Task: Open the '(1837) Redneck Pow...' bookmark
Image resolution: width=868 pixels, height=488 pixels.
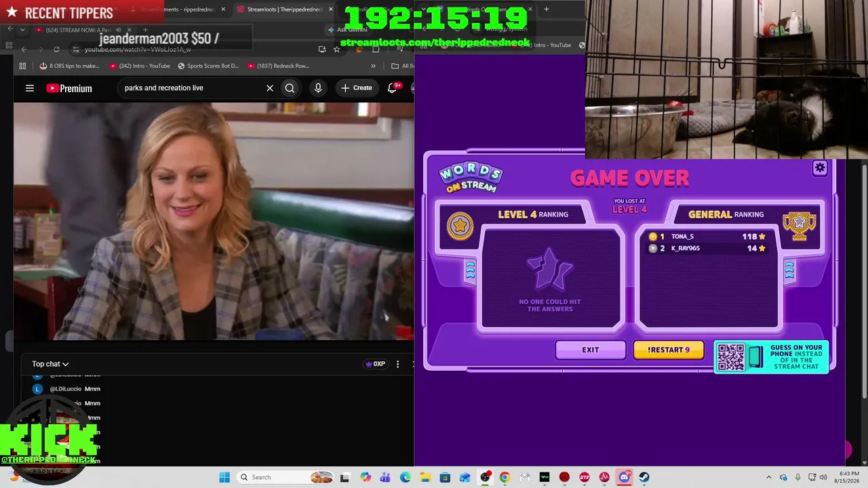Action: (x=278, y=66)
